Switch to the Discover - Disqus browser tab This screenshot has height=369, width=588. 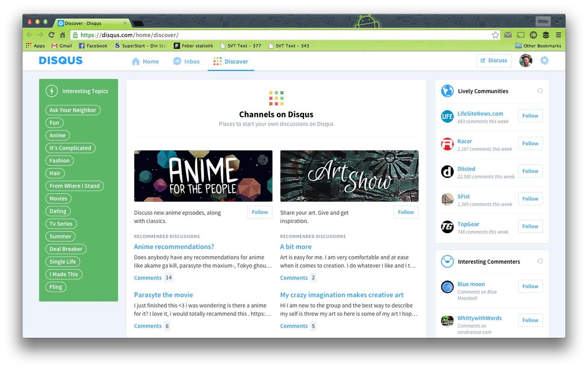point(93,23)
